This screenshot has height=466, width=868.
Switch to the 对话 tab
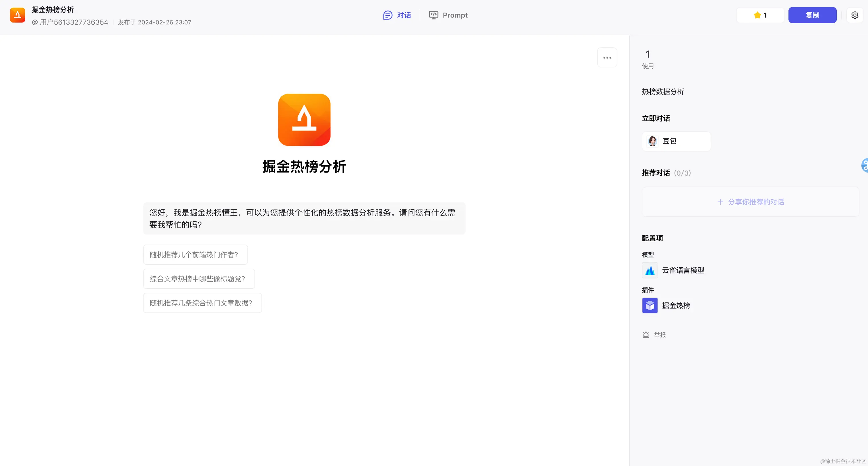(x=397, y=15)
